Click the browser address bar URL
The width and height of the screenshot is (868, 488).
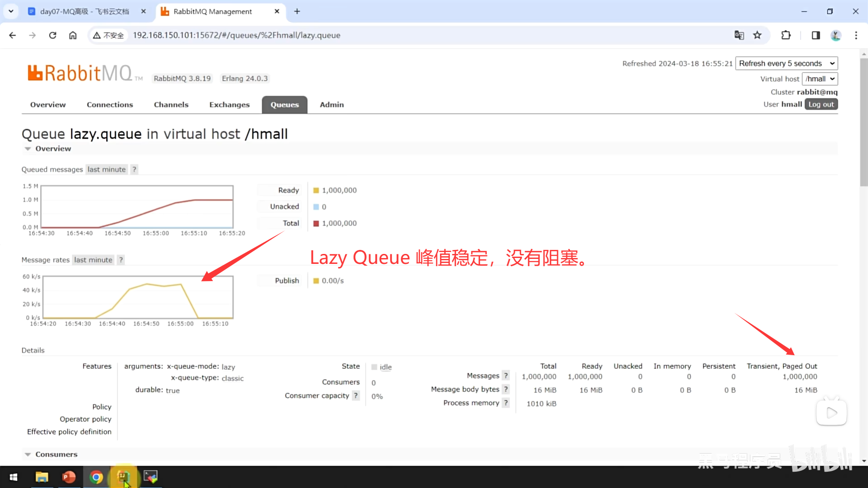pyautogui.click(x=236, y=35)
